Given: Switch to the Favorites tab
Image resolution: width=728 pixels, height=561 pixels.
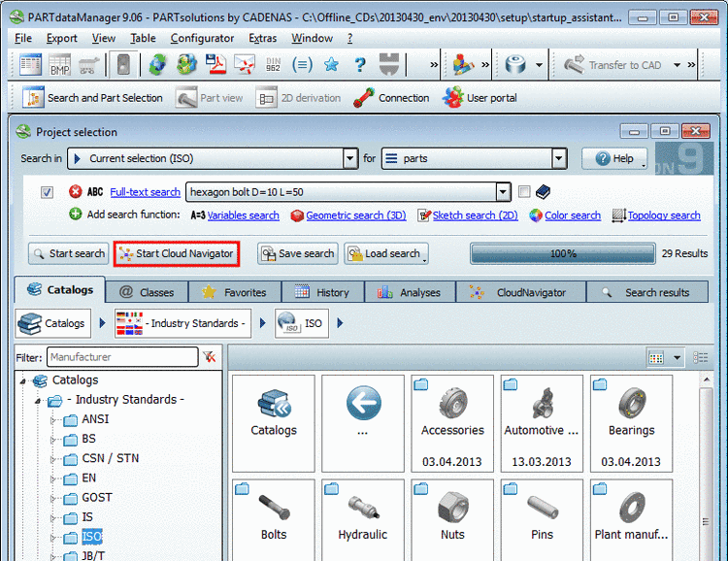Looking at the screenshot, I should 235,292.
